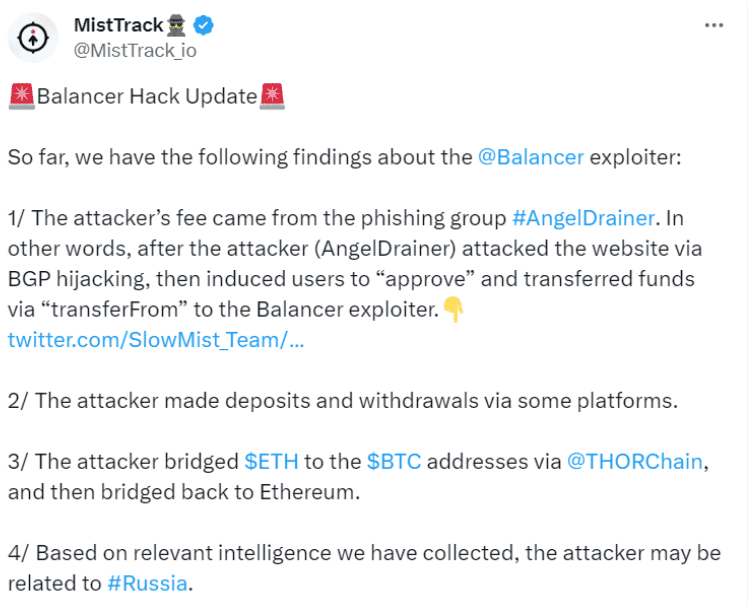Screen dimensions: 752x606
Task: Click the "So far, we have" intro sentence
Action: (240, 157)
